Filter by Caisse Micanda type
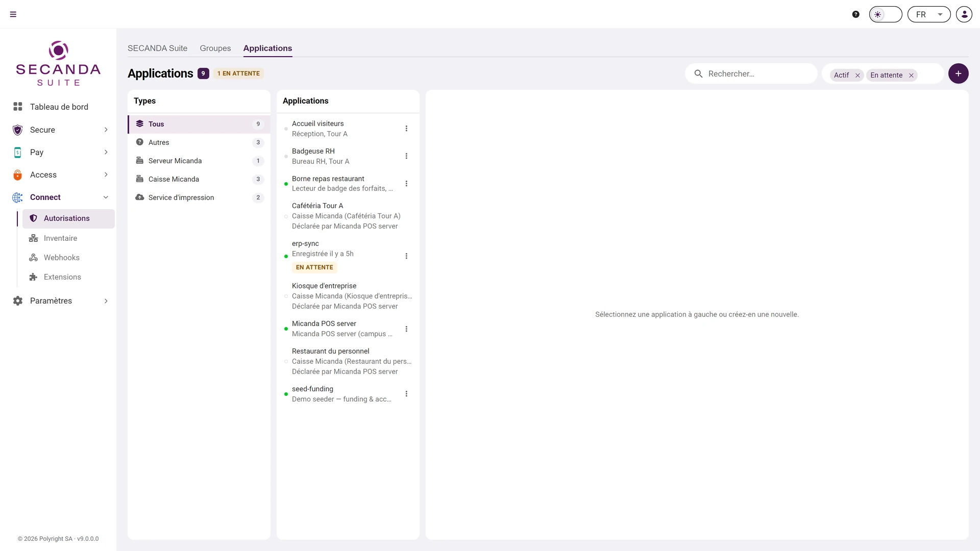This screenshot has height=551, width=980. [x=199, y=179]
